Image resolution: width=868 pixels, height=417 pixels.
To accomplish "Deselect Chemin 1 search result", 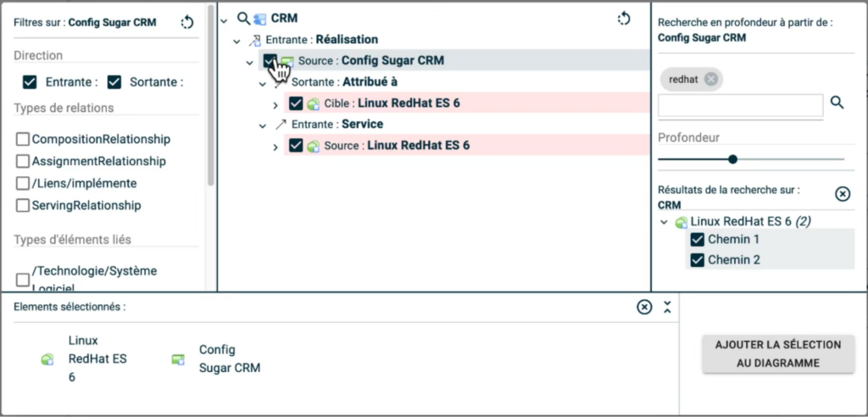I will tap(698, 240).
